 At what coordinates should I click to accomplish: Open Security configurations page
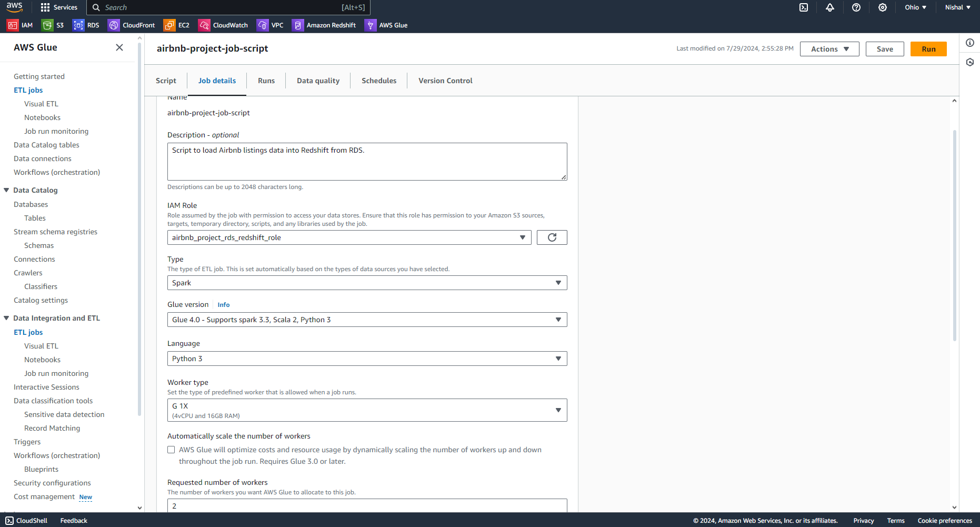pyautogui.click(x=52, y=483)
